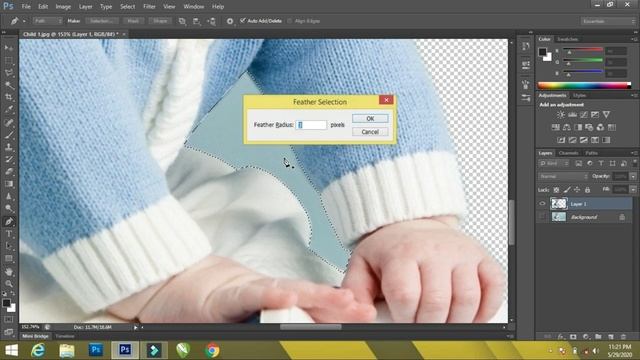Open the Path mode dropdown
Viewport: 640px width, 360px height.
coord(47,21)
